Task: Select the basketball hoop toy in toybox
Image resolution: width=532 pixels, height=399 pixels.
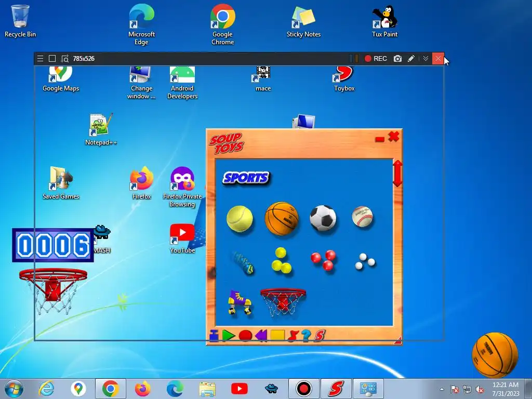Action: (283, 302)
